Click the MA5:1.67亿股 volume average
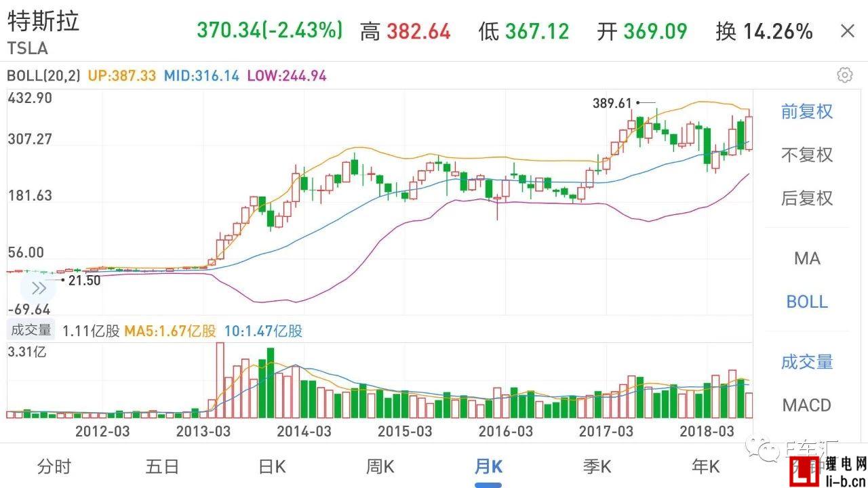This screenshot has width=868, height=488. [170, 331]
